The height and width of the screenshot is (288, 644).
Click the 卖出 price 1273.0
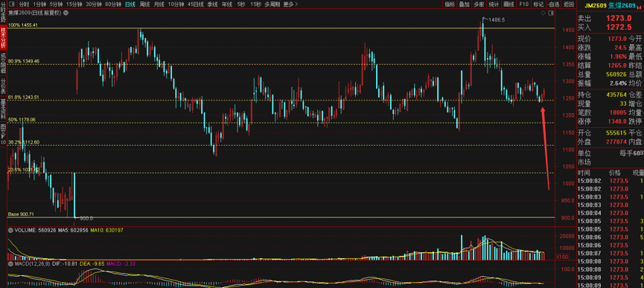[619, 18]
